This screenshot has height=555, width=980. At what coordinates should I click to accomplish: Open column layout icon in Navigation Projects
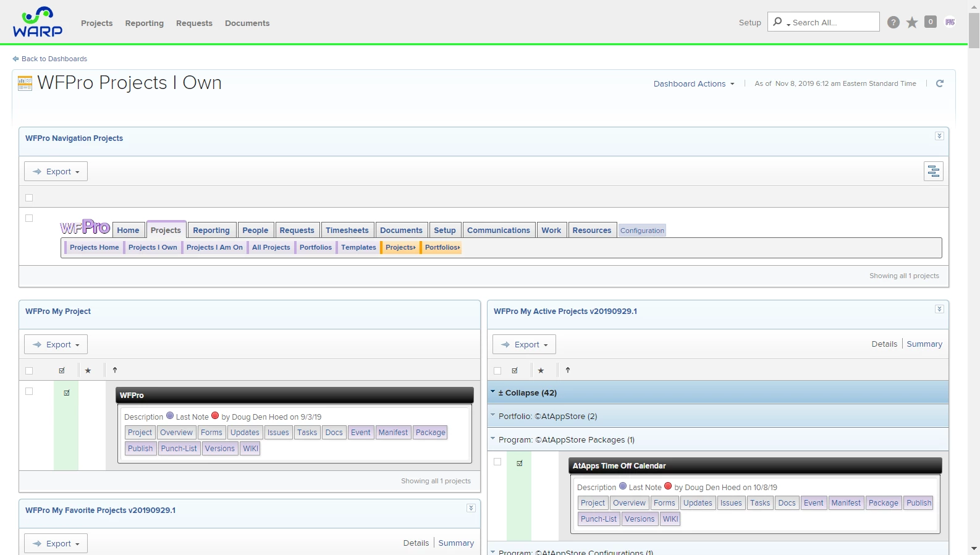[934, 171]
